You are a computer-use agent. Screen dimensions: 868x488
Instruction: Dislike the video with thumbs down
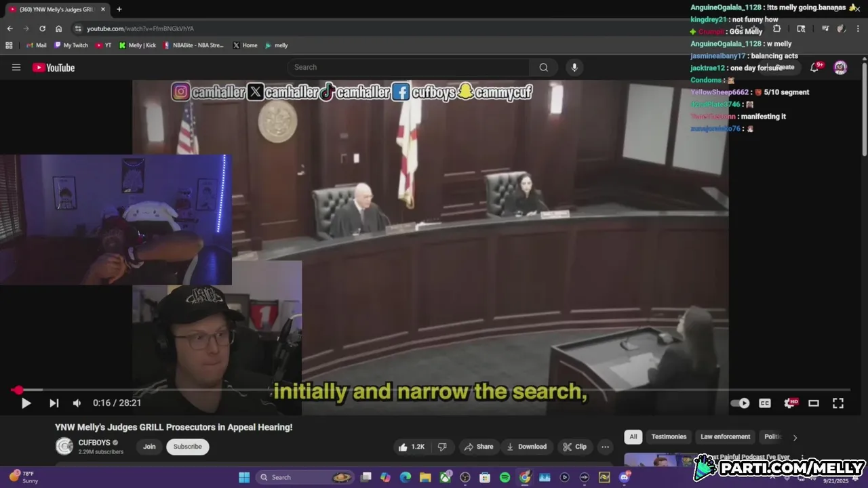click(442, 447)
